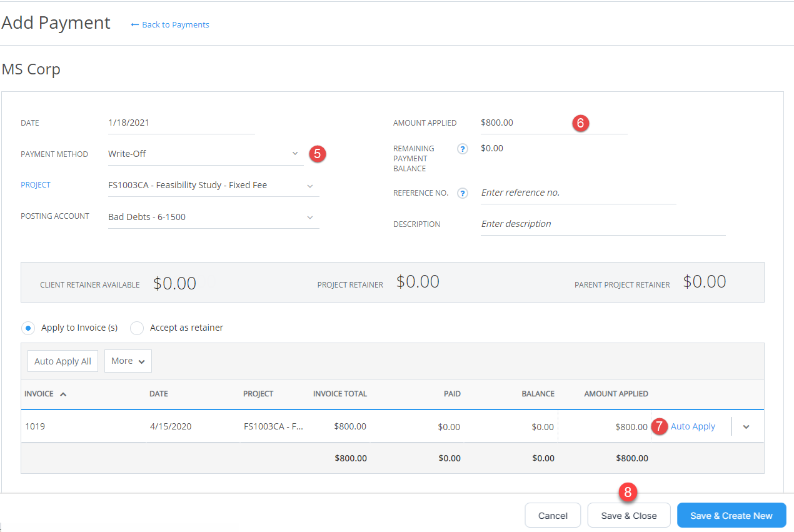Click the back arrow icon before Back to Payments

click(134, 25)
